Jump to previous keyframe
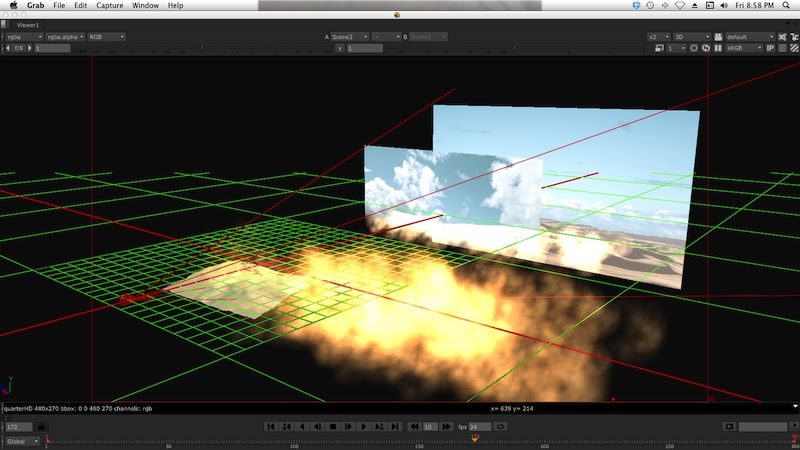Viewport: 800px width, 450px height. click(286, 427)
